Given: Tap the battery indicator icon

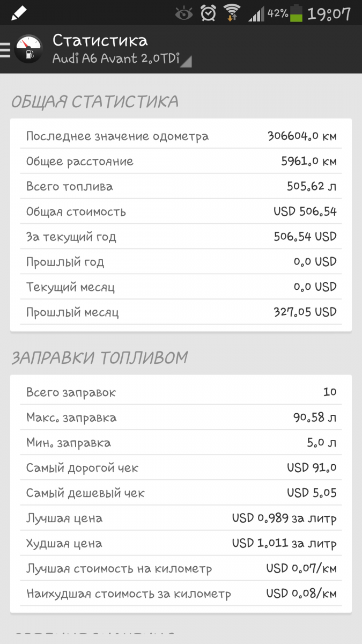Looking at the screenshot, I should 296,13.
